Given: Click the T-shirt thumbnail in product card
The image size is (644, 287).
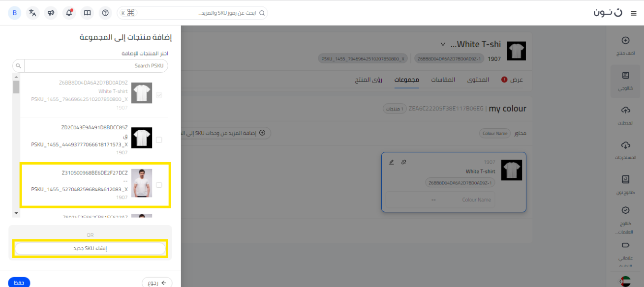Looking at the screenshot, I should [x=512, y=170].
